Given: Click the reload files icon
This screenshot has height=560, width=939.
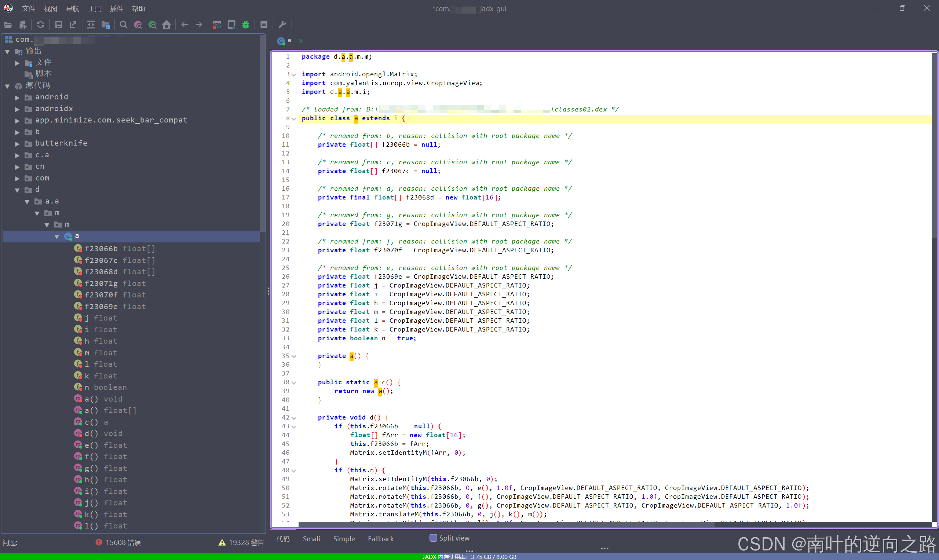Looking at the screenshot, I should tap(40, 25).
